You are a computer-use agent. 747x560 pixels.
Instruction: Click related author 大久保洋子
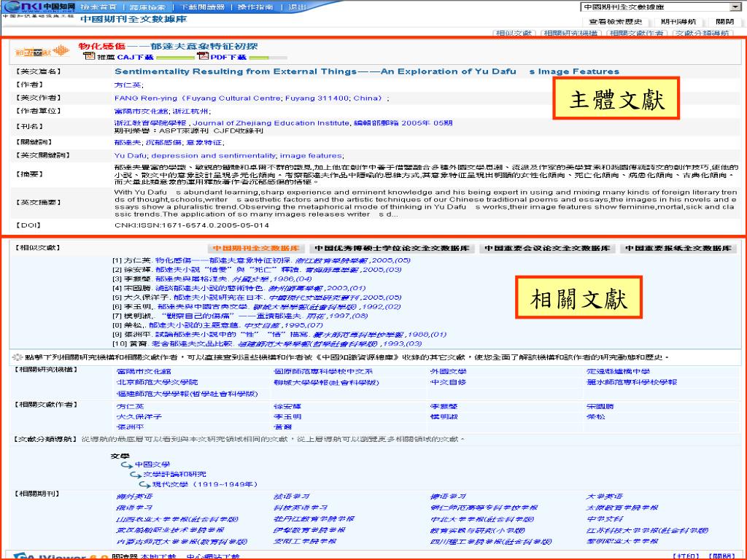(x=139, y=416)
